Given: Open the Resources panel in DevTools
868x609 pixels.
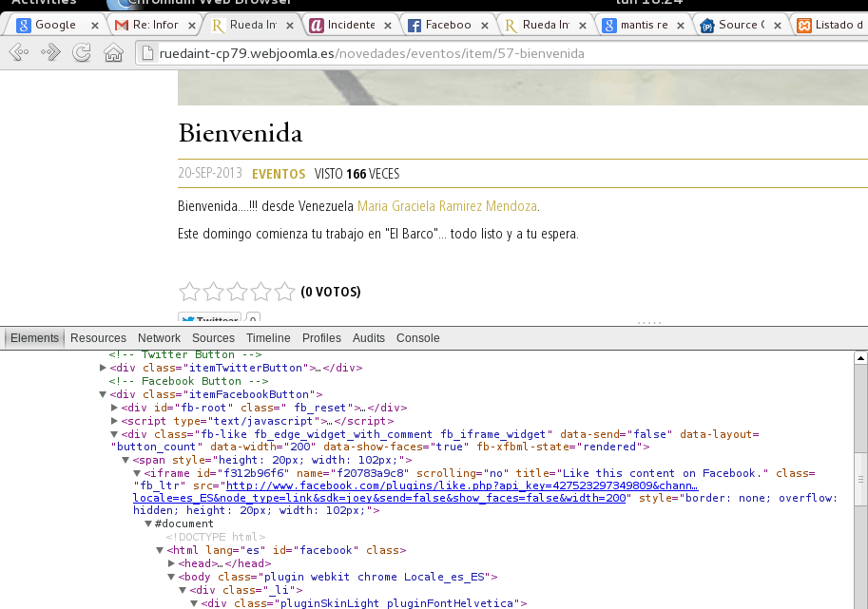Looking at the screenshot, I should tap(98, 338).
